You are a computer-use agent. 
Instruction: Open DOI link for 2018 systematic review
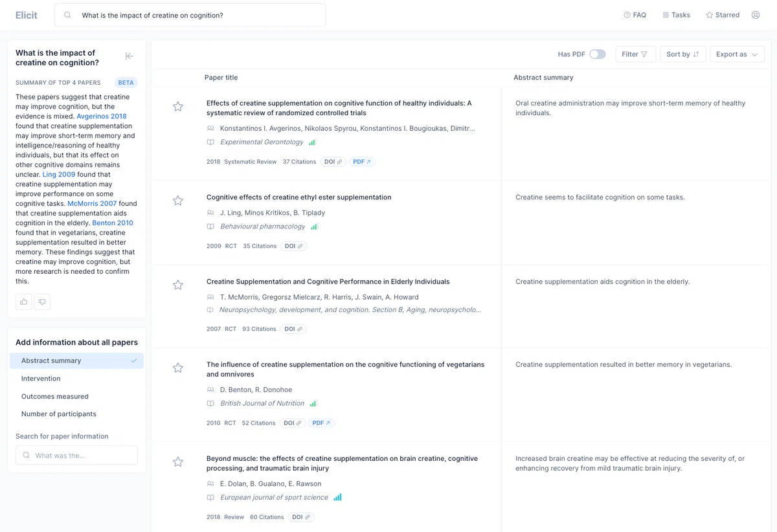(x=333, y=162)
